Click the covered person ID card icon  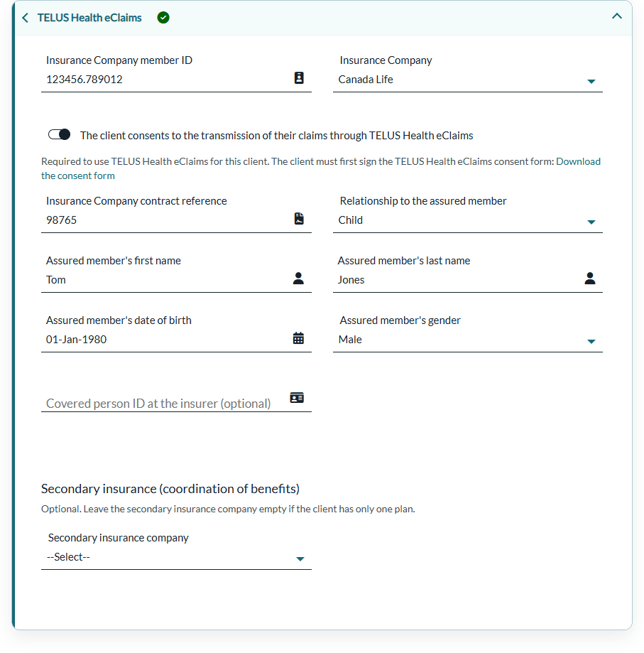pos(297,398)
